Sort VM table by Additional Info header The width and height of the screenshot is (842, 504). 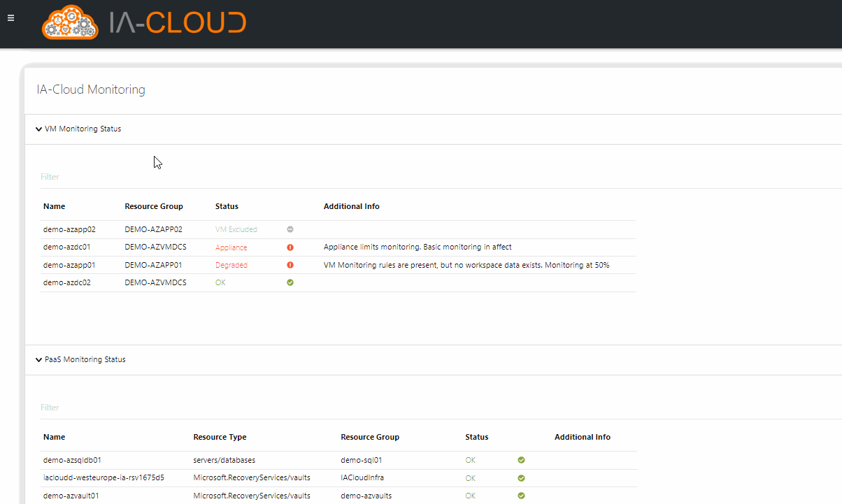click(x=352, y=206)
